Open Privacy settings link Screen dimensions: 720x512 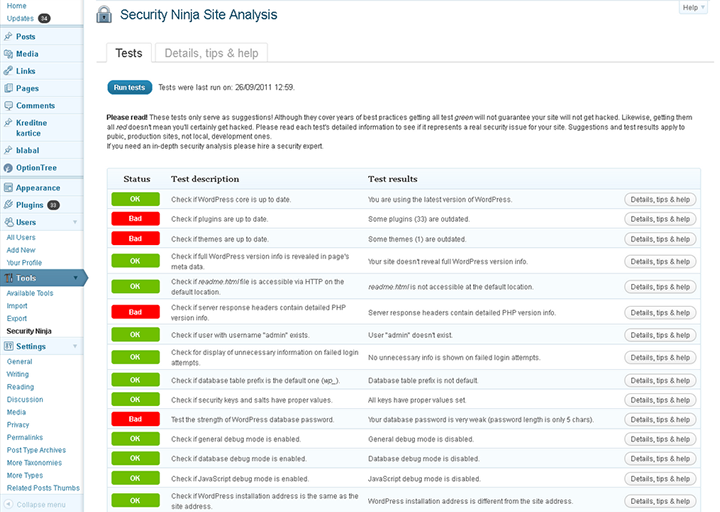18,425
